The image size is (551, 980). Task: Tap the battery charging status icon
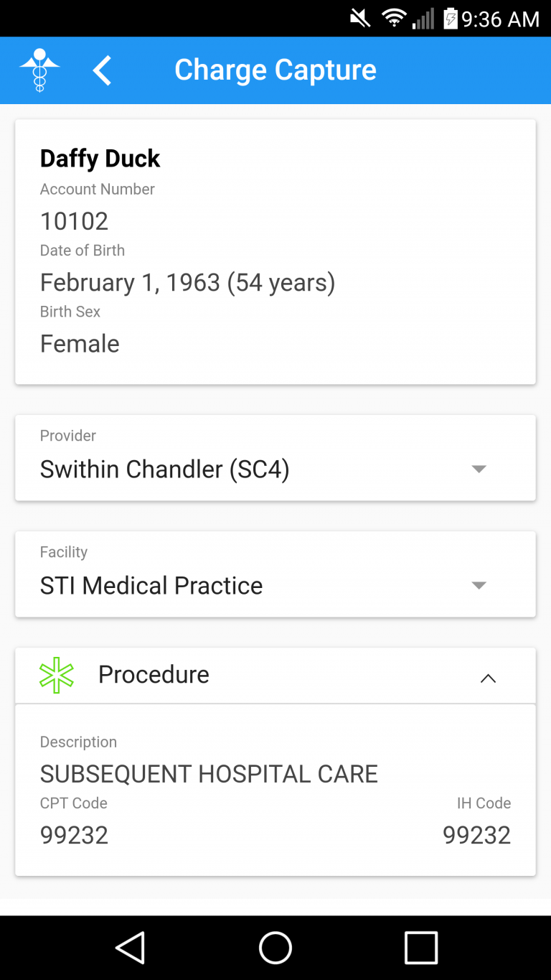450,18
